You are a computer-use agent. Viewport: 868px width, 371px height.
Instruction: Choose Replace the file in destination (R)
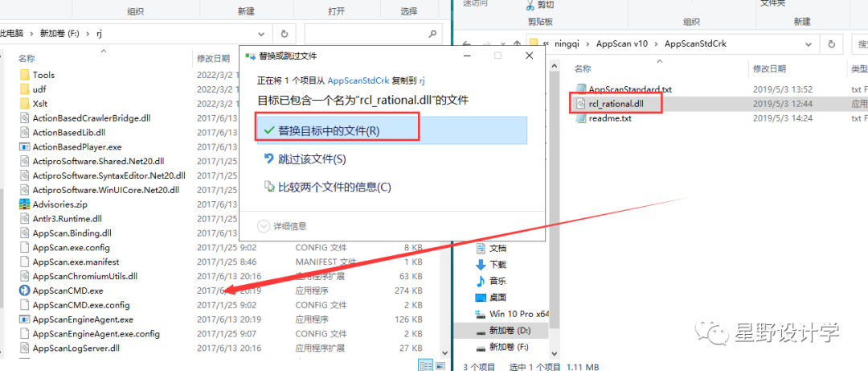point(391,130)
